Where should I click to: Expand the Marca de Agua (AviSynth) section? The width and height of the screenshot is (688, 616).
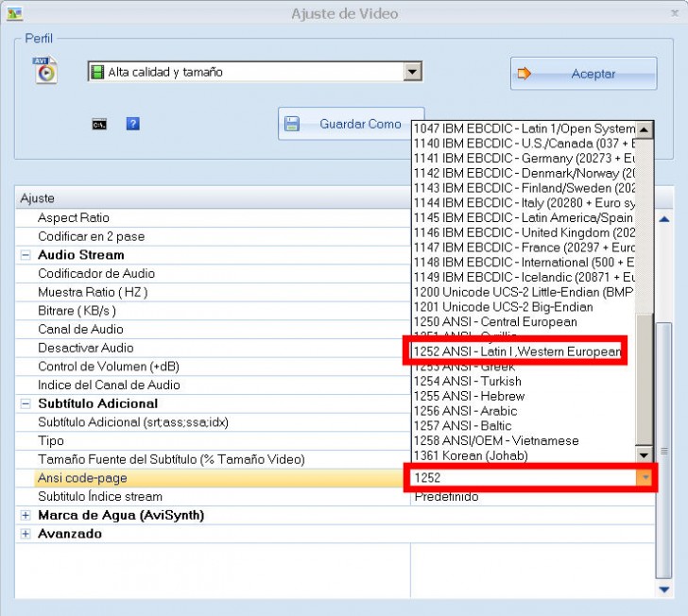(x=25, y=516)
